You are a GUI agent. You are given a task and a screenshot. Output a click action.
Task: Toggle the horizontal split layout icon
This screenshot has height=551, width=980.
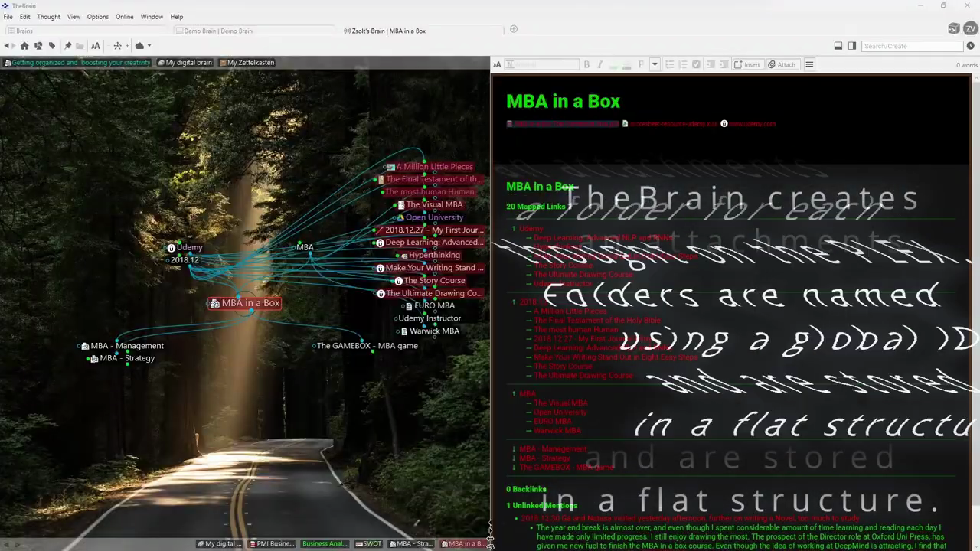pos(838,46)
